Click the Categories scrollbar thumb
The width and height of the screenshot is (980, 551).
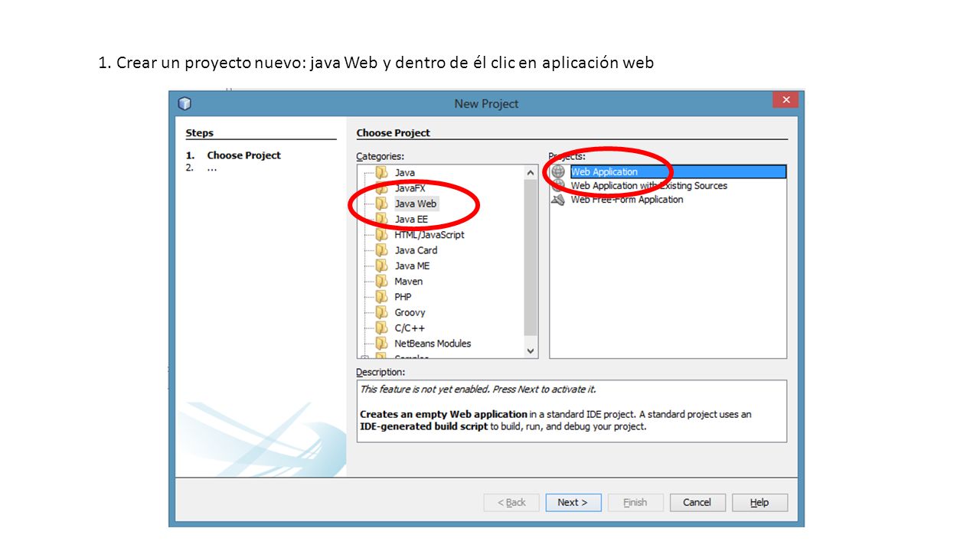[531, 257]
